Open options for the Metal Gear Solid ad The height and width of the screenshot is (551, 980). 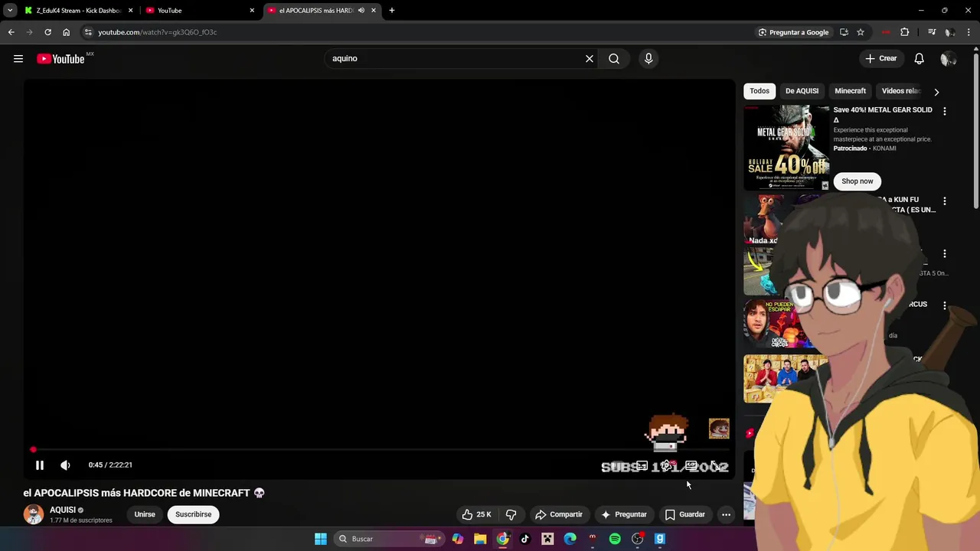pyautogui.click(x=944, y=111)
